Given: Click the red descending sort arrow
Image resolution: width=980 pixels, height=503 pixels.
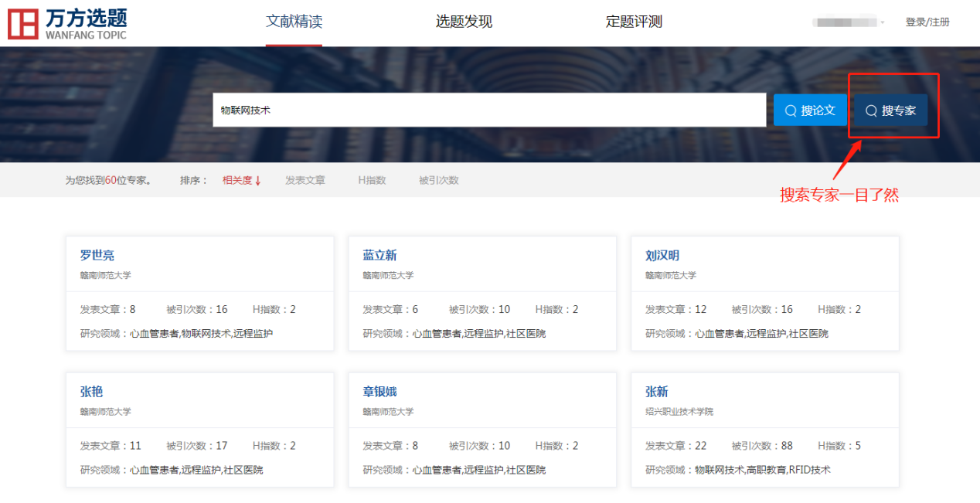Looking at the screenshot, I should click(x=258, y=181).
